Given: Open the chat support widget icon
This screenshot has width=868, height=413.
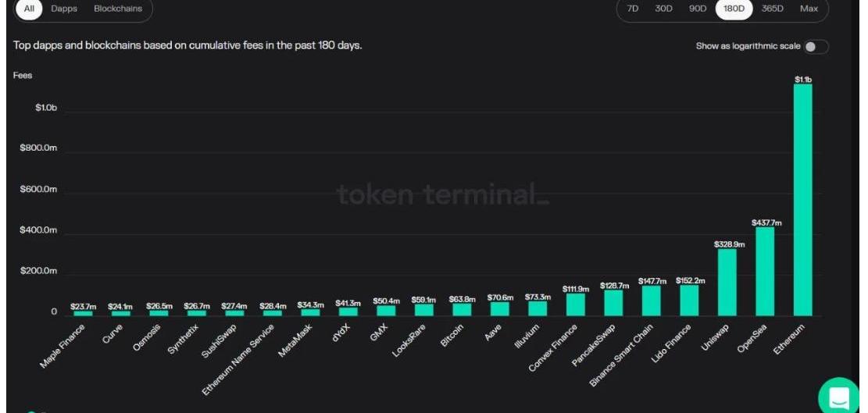Looking at the screenshot, I should tap(841, 397).
